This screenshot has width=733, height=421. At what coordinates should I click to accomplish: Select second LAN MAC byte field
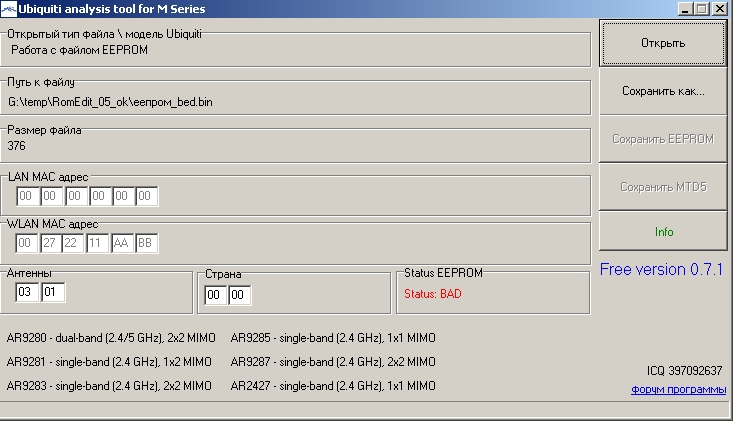[x=51, y=196]
